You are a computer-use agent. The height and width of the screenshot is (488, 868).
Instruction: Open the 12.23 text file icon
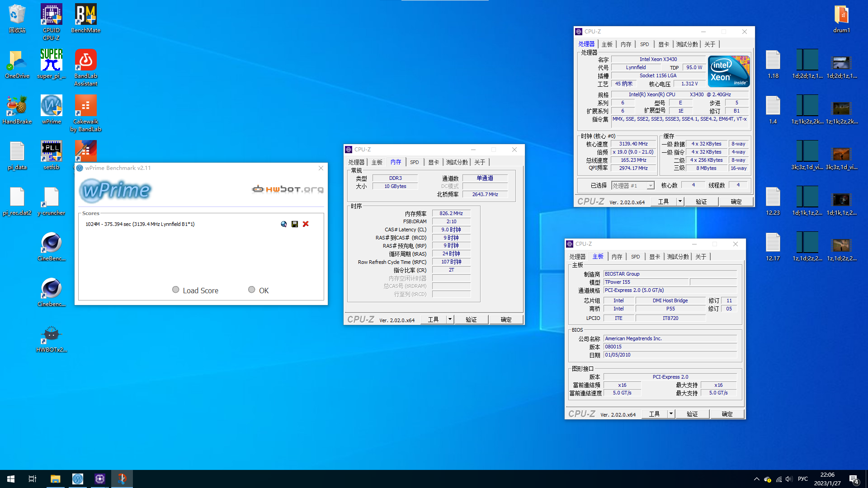click(773, 201)
